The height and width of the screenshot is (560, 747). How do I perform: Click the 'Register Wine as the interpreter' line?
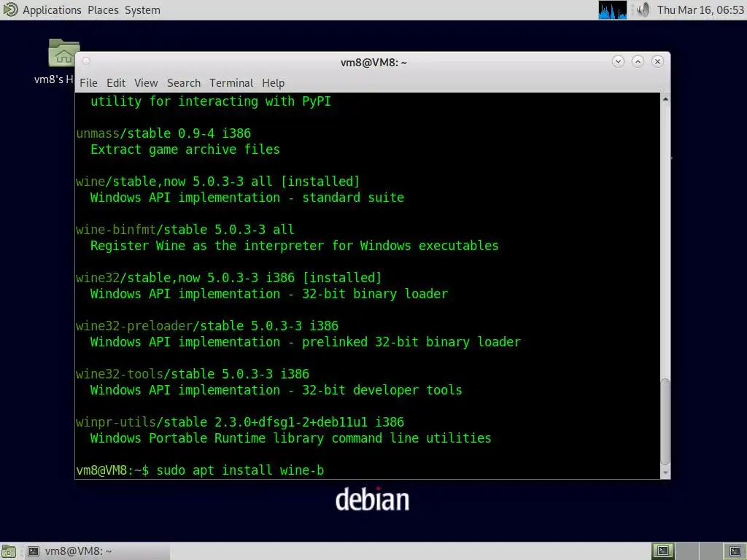tap(295, 246)
